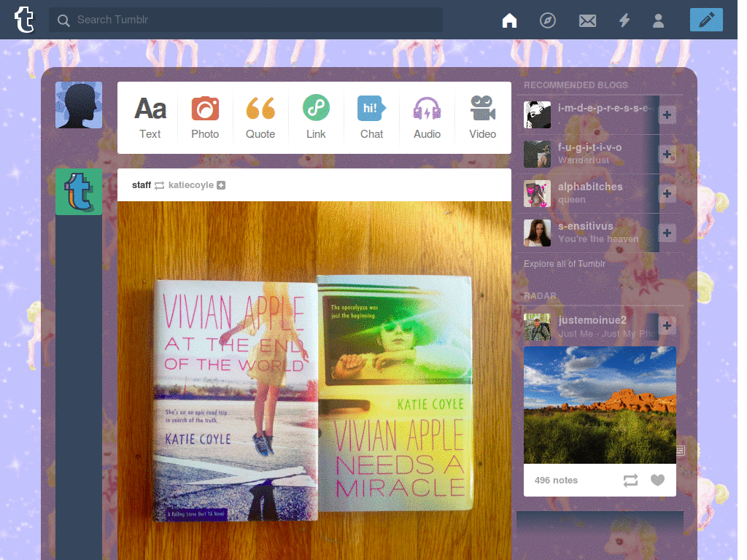This screenshot has width=747, height=560.
Task: Open the account person icon
Action: coord(659,20)
